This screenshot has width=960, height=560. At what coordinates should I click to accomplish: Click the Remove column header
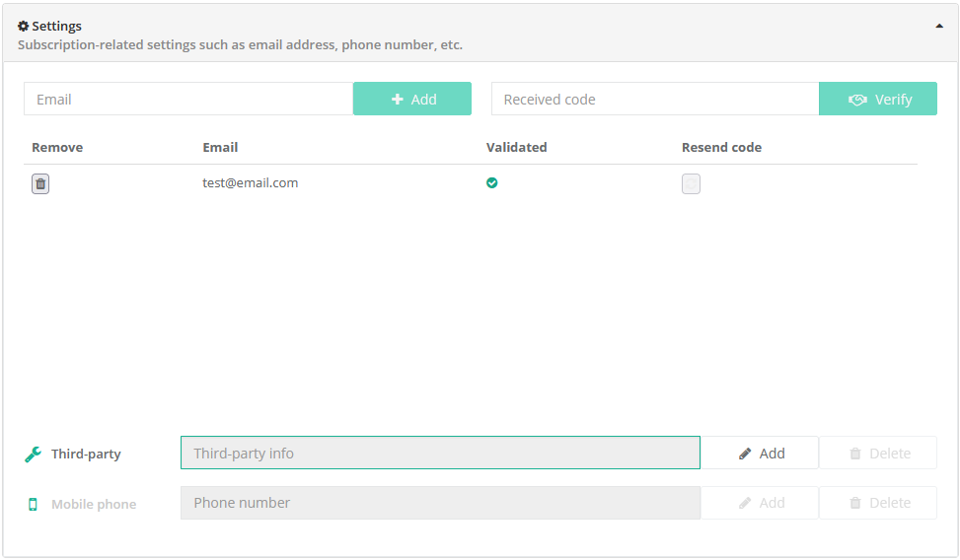[x=57, y=148]
